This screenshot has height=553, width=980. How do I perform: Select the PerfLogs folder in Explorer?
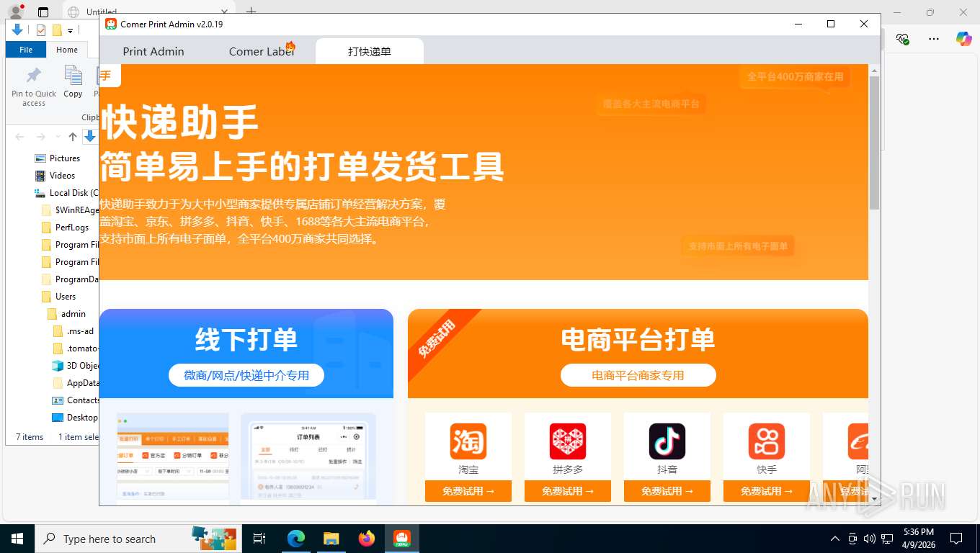pyautogui.click(x=72, y=228)
